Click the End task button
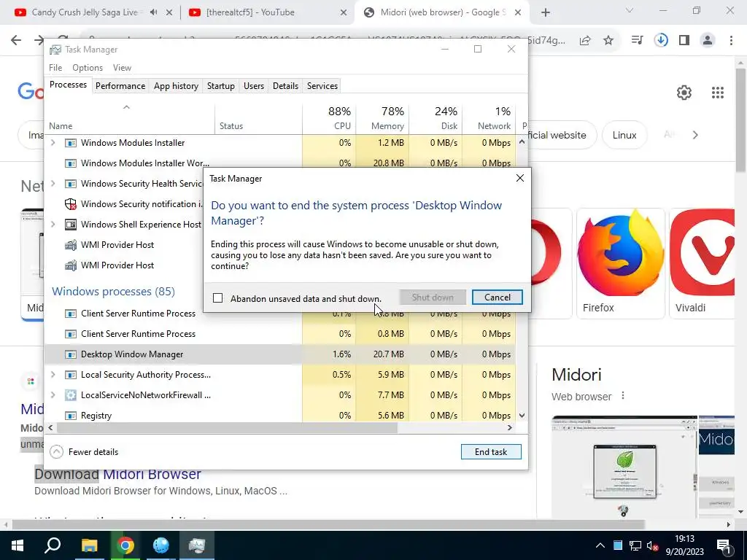The height and width of the screenshot is (560, 747). click(491, 452)
